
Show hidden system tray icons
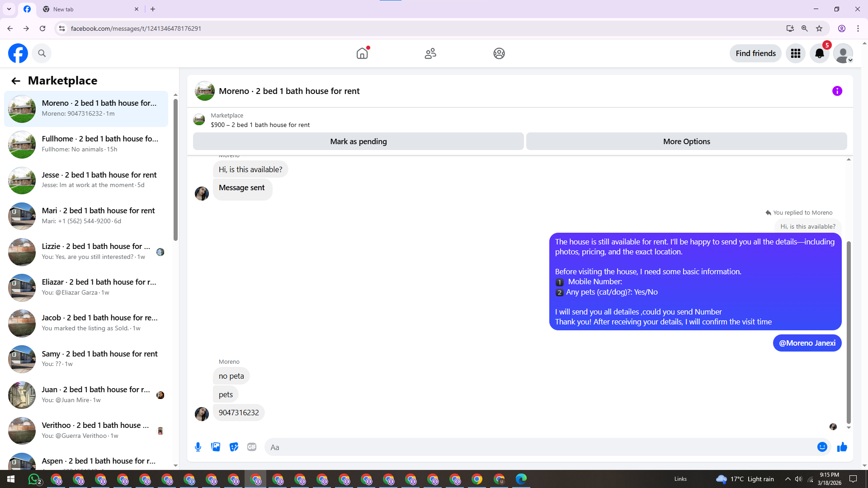788,479
